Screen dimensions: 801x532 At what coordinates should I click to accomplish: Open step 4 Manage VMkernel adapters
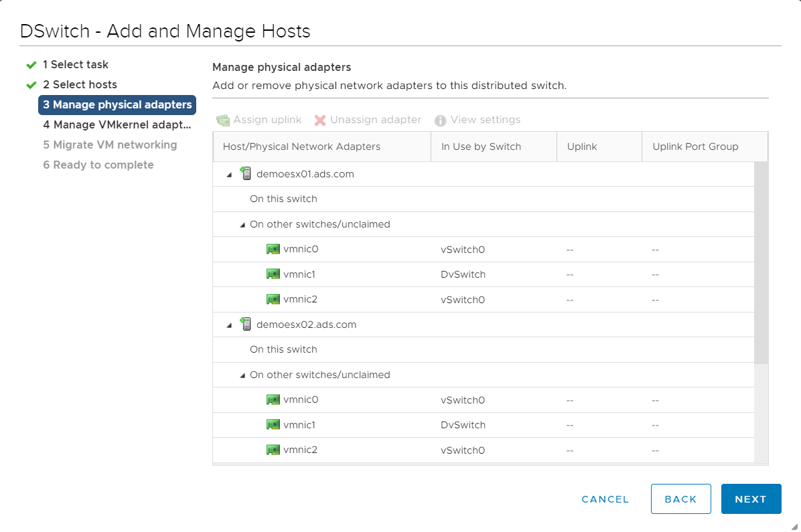(x=117, y=124)
